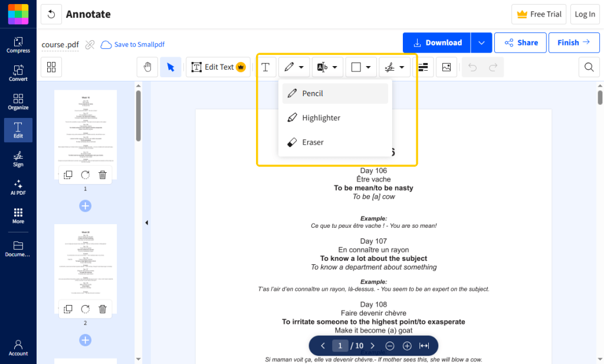This screenshot has width=604, height=364.
Task: Add a page after page 2
Action: tap(85, 340)
